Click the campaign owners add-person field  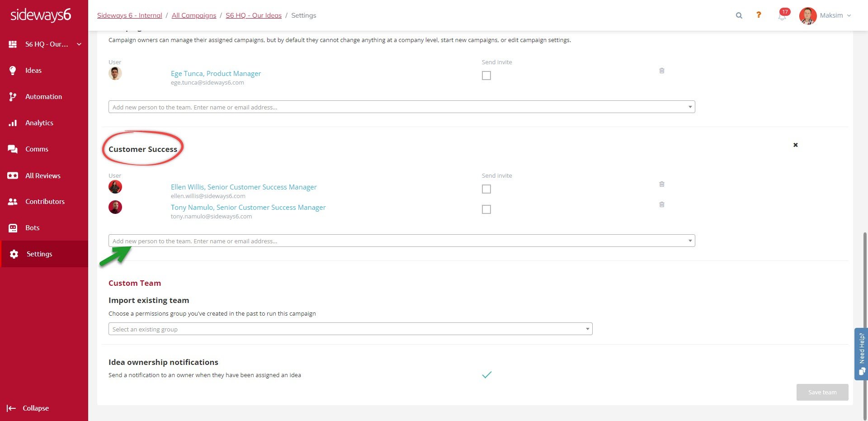pos(401,107)
